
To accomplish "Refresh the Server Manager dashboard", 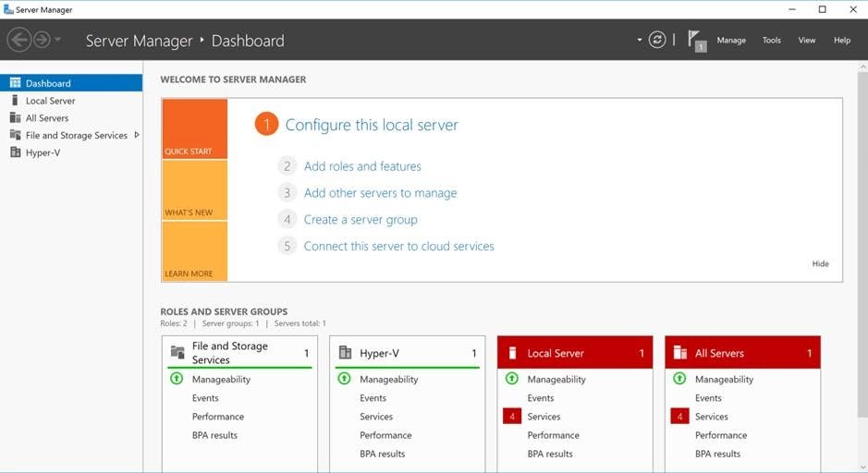I will 657,40.
